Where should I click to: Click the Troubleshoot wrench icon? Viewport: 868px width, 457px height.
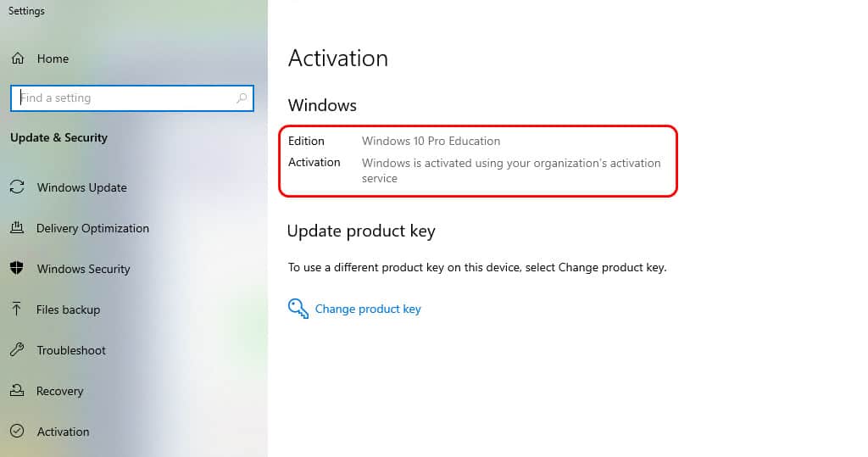[x=17, y=349]
